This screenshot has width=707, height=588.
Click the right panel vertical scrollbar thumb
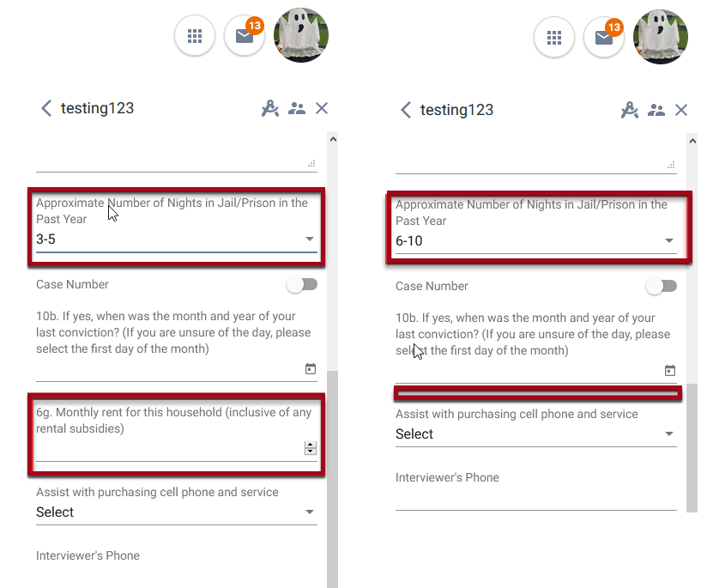coord(692,448)
